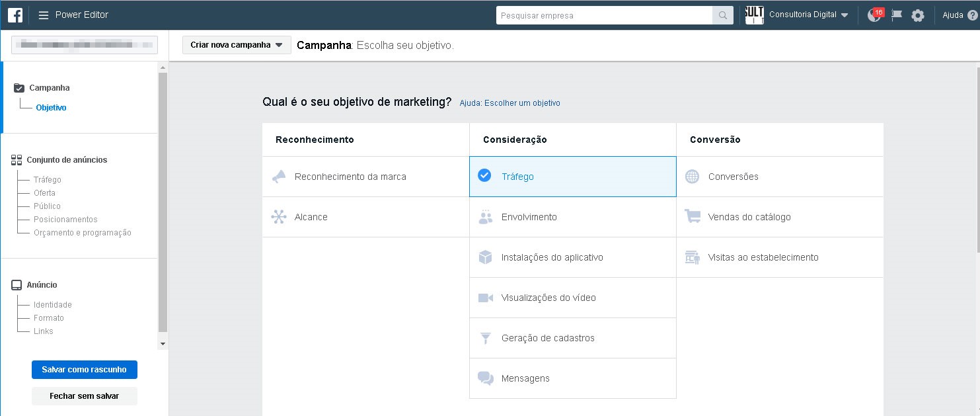
Task: Click the Tráfego checkmark icon
Action: tap(484, 176)
